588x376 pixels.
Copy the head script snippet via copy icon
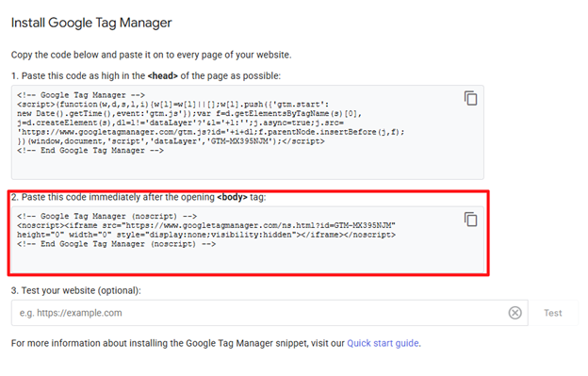coord(470,98)
